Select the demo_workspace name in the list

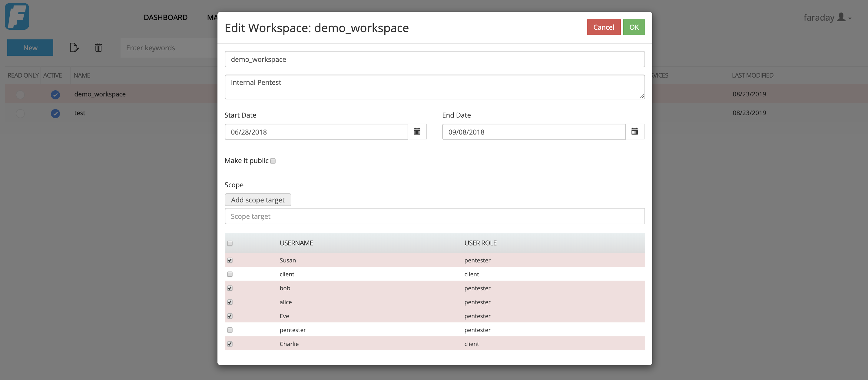[x=100, y=94]
